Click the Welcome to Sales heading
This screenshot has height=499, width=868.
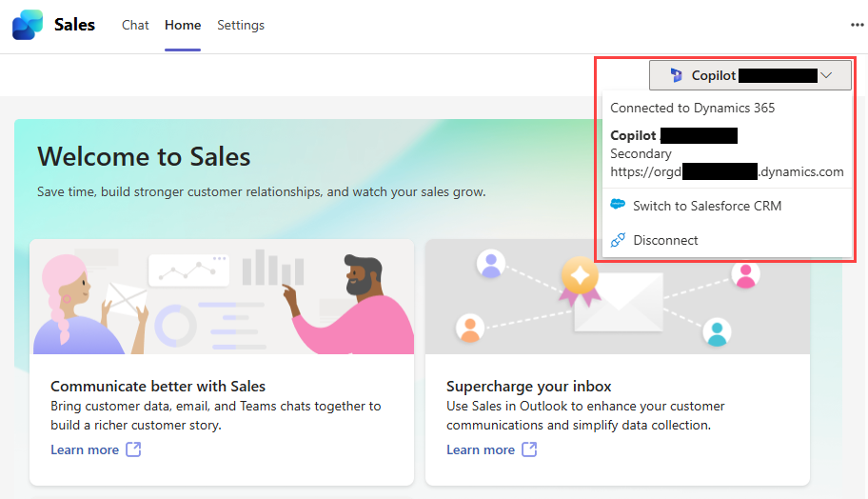point(144,157)
